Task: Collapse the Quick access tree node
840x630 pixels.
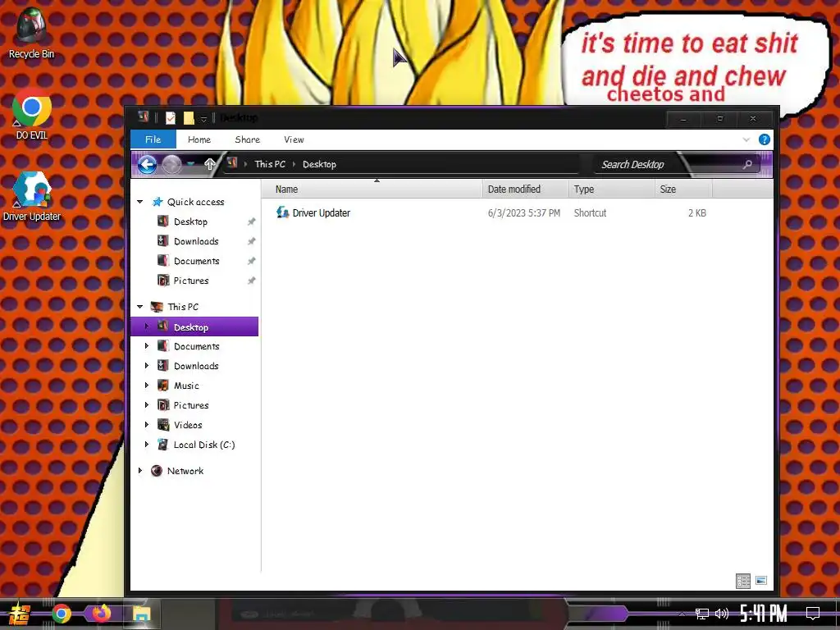Action: click(139, 202)
